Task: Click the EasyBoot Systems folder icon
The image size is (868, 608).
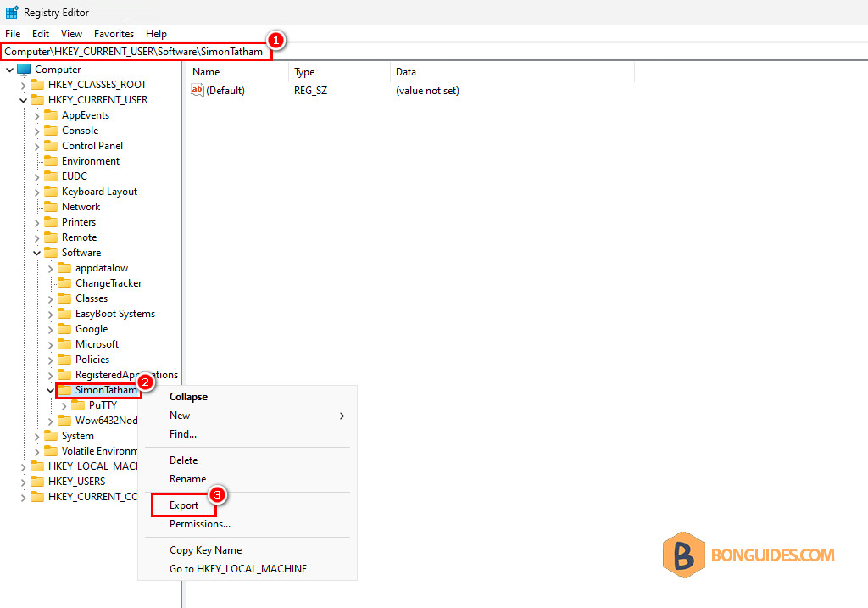Action: pos(64,314)
